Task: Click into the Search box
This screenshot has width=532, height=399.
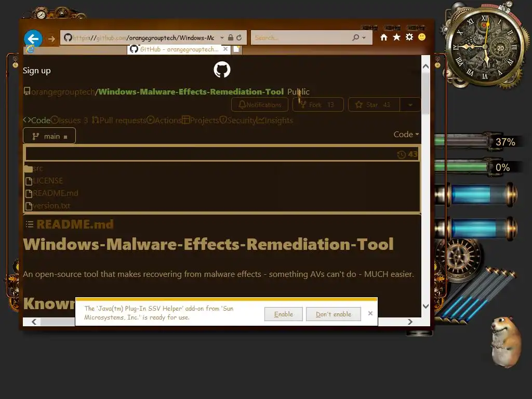Action: click(x=301, y=37)
